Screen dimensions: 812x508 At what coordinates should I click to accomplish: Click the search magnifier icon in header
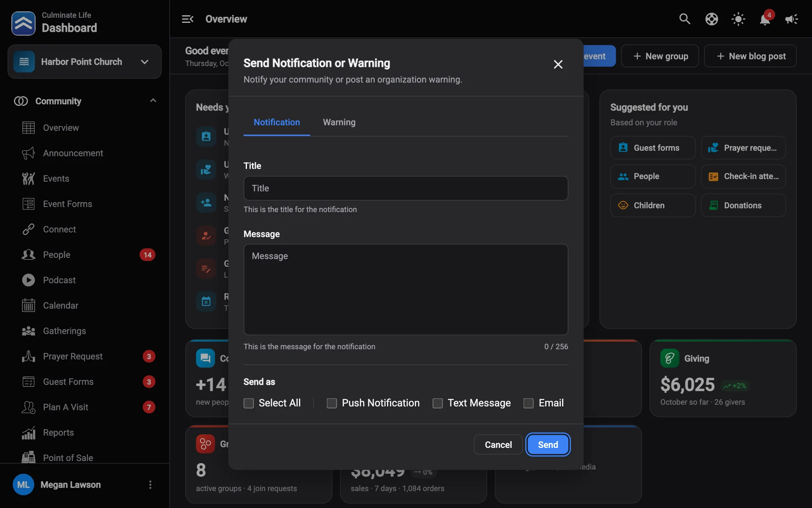click(x=685, y=19)
